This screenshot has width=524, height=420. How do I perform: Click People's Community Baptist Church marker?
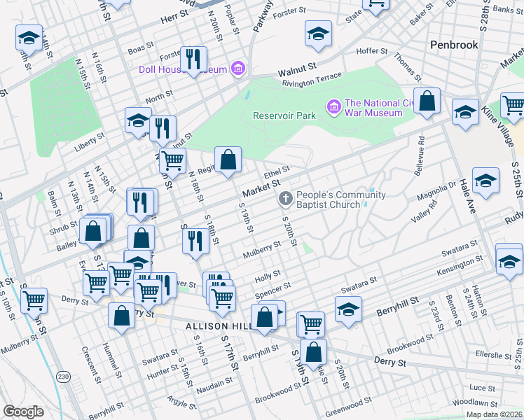tap(286, 199)
